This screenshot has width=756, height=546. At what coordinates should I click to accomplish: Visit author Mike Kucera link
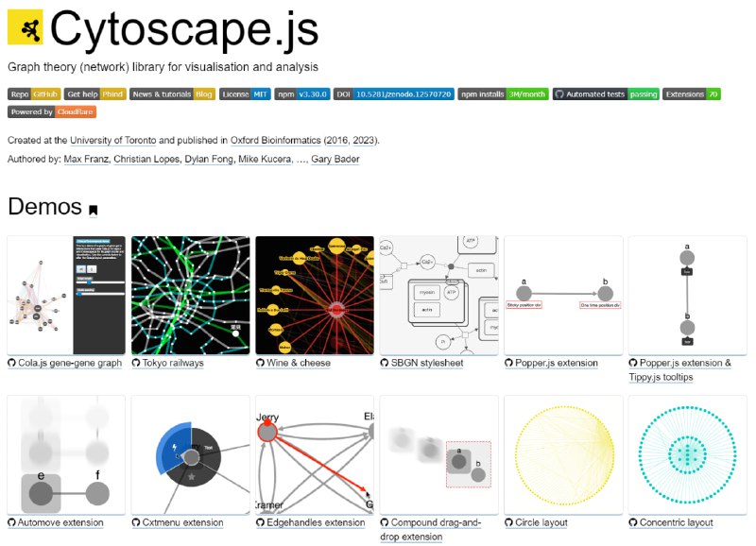click(x=265, y=159)
